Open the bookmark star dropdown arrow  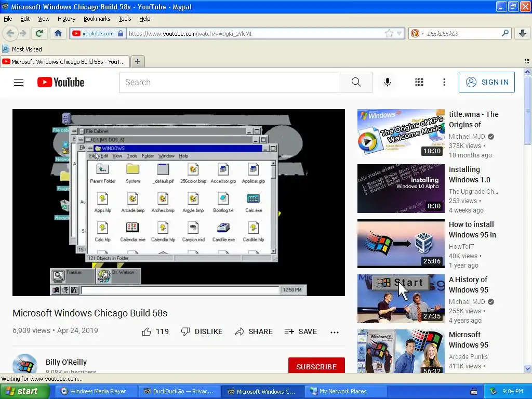[400, 33]
